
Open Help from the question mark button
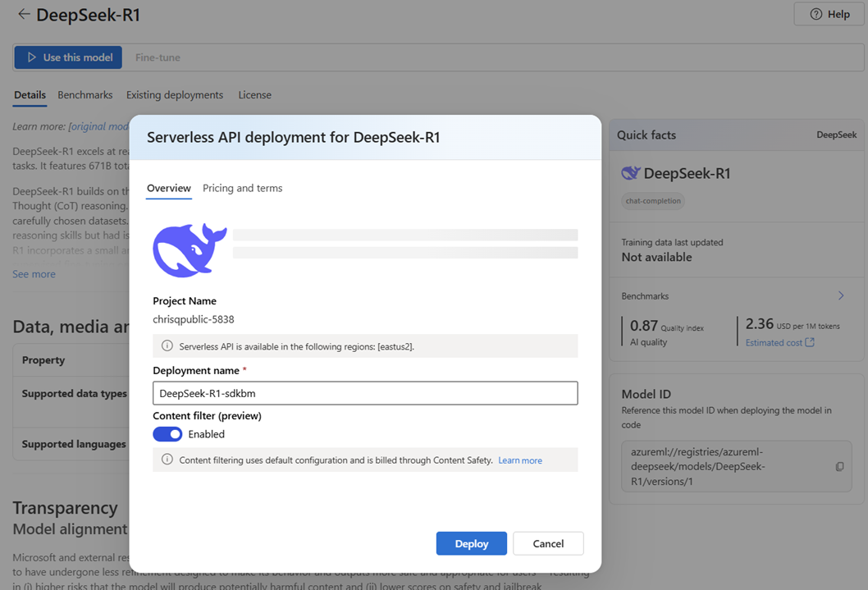829,14
